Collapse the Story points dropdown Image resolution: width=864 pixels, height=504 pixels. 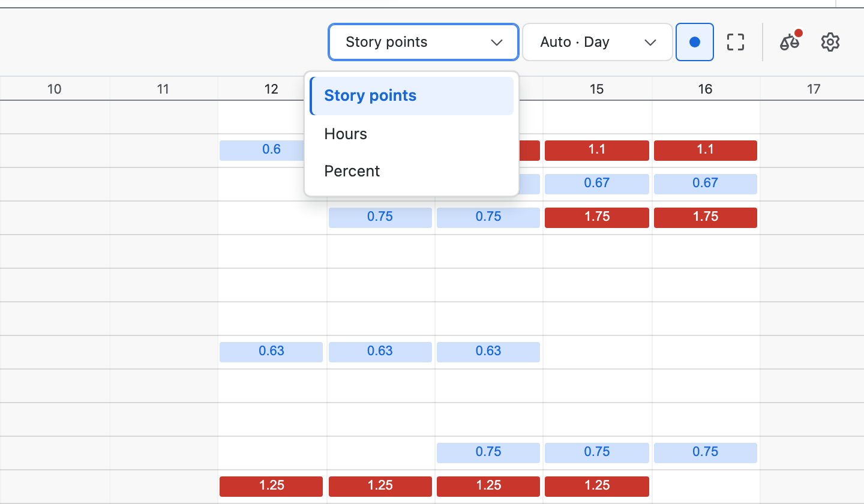tap(424, 42)
